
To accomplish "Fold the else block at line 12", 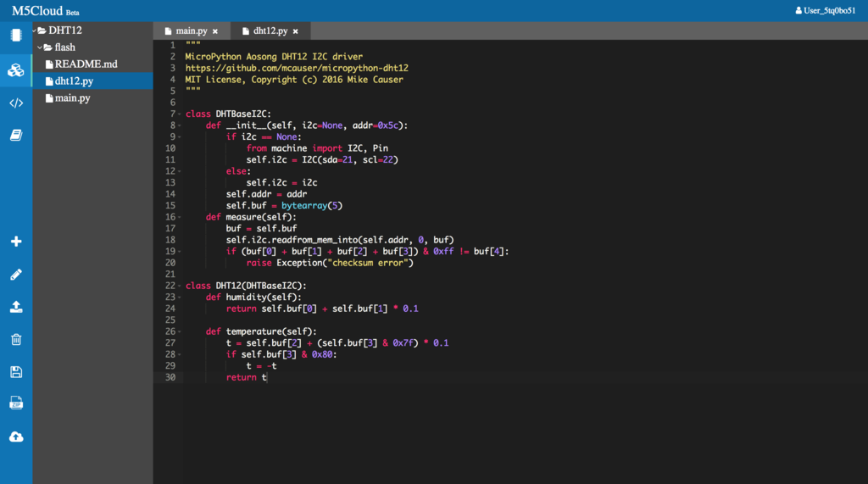I will pos(180,171).
